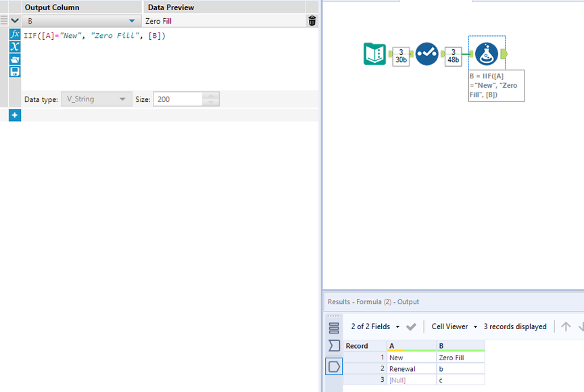This screenshot has width=584, height=392.
Task: Click the checkmark next to the Fields dropdown
Action: tap(411, 327)
